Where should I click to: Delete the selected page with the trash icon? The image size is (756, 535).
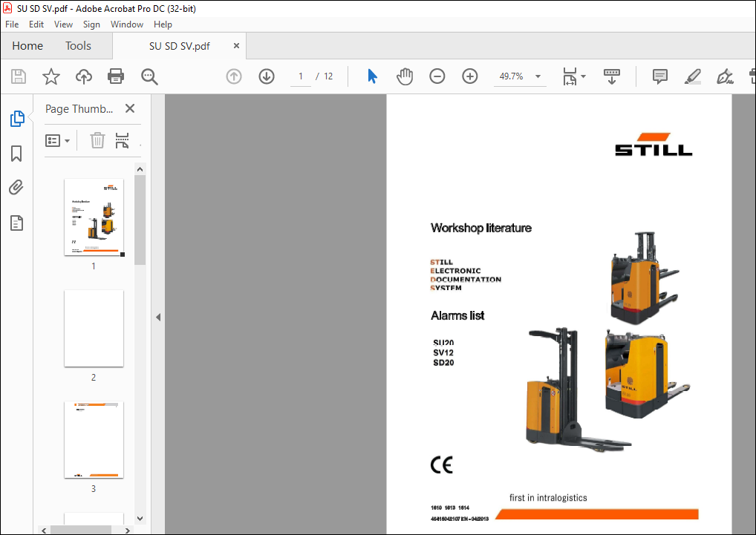(97, 140)
